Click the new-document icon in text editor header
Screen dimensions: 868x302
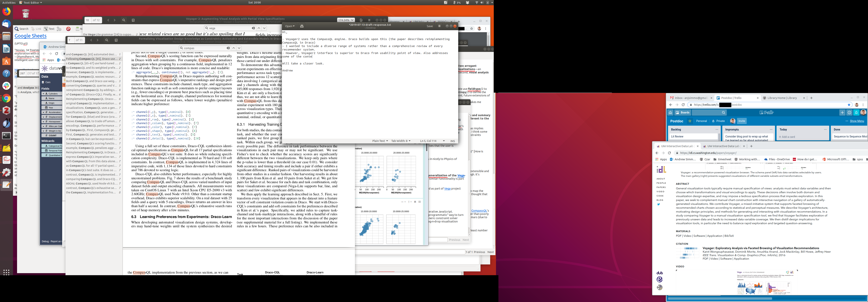pos(302,26)
